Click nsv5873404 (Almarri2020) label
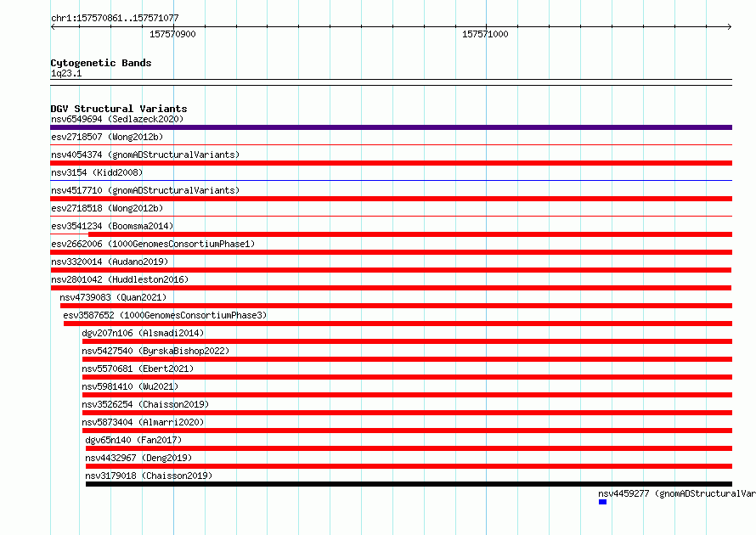The image size is (756, 535). coord(143,422)
